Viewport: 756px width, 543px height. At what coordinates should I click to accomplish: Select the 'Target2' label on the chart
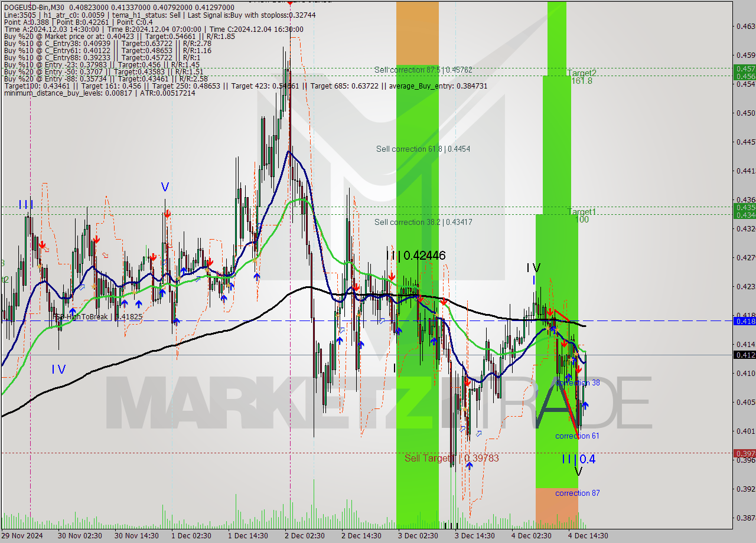coord(582,73)
